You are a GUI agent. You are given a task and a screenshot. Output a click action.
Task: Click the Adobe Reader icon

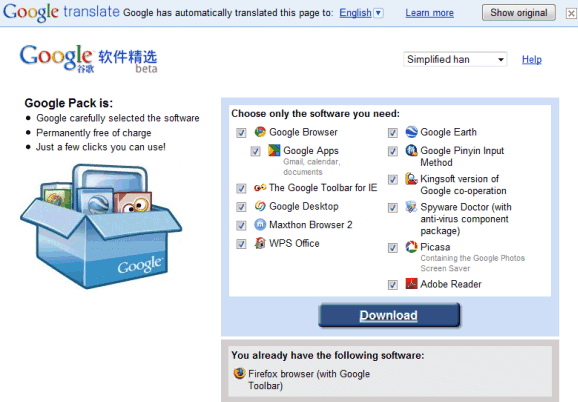point(411,284)
